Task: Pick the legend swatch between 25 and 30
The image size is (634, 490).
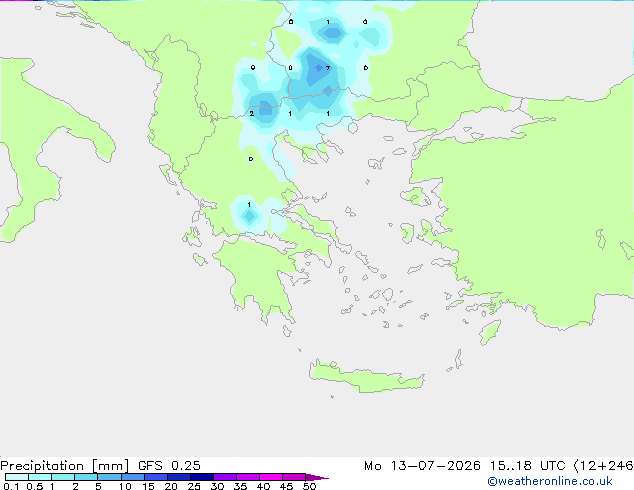Action: pyautogui.click(x=201, y=477)
